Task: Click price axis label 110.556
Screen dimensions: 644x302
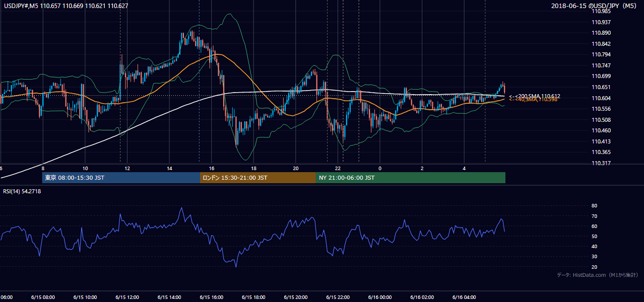Action: pos(601,109)
